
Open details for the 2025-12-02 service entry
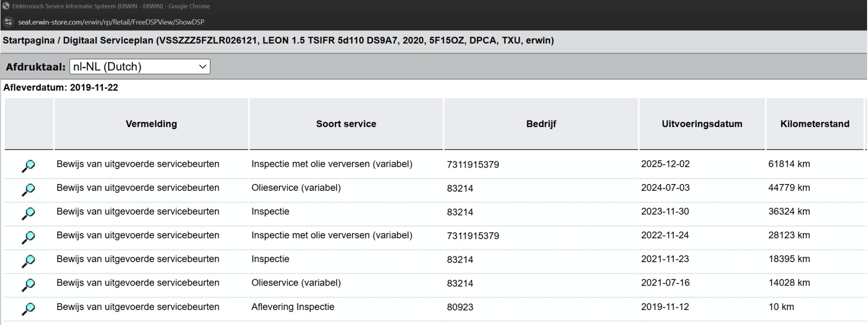(x=28, y=166)
